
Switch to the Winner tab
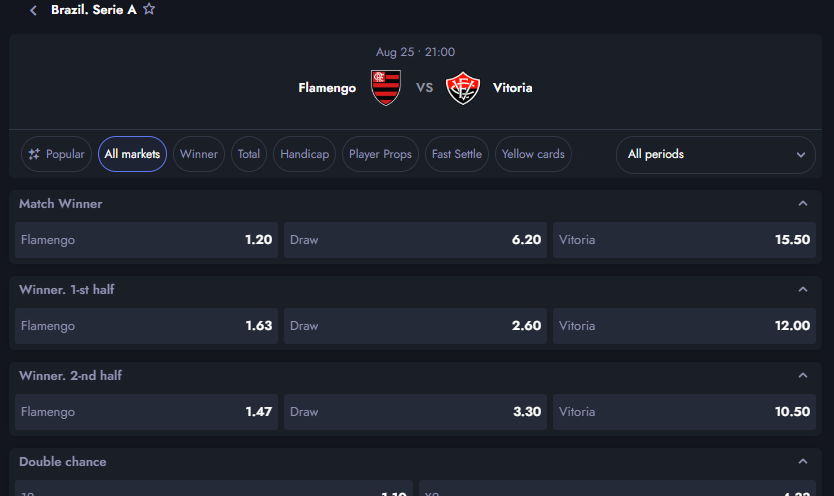pyautogui.click(x=199, y=154)
